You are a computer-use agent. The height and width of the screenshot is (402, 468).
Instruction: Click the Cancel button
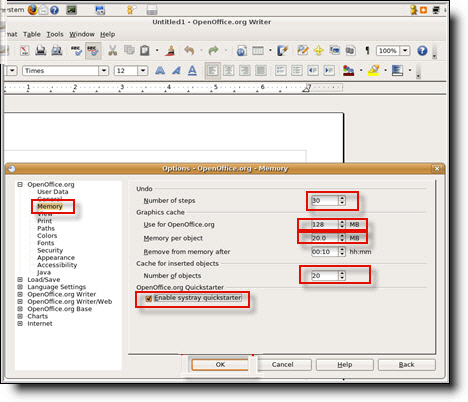pyautogui.click(x=282, y=365)
